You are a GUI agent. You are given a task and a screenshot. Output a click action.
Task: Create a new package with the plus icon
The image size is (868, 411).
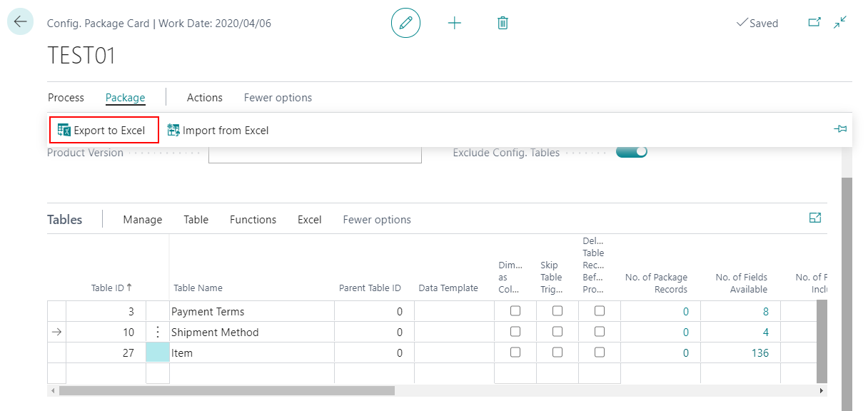point(455,22)
